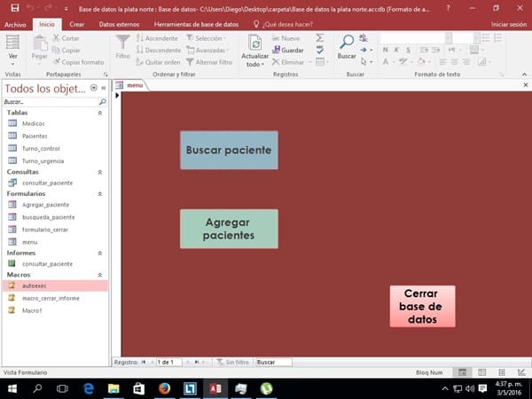Open Firefox from the taskbar
The image size is (532, 399).
[164, 389]
